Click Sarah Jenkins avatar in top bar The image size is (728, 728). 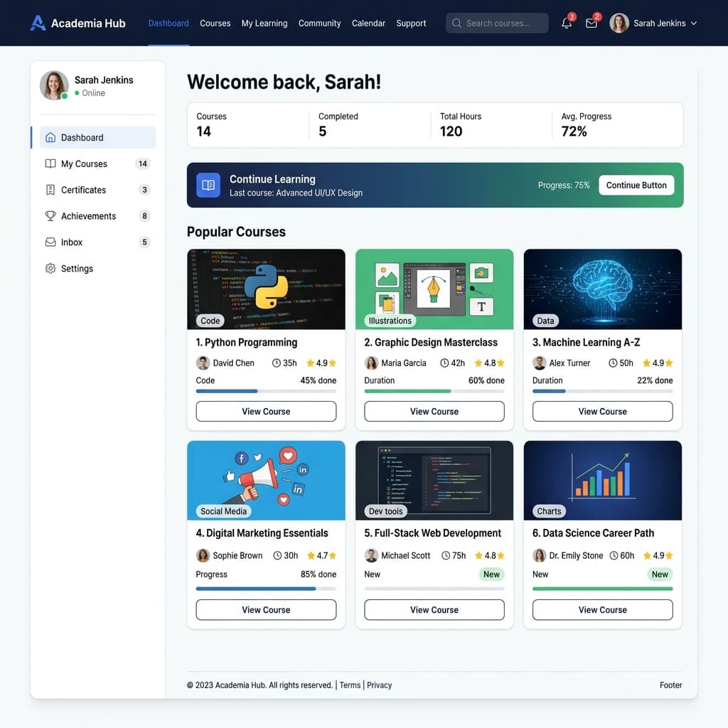pyautogui.click(x=619, y=23)
